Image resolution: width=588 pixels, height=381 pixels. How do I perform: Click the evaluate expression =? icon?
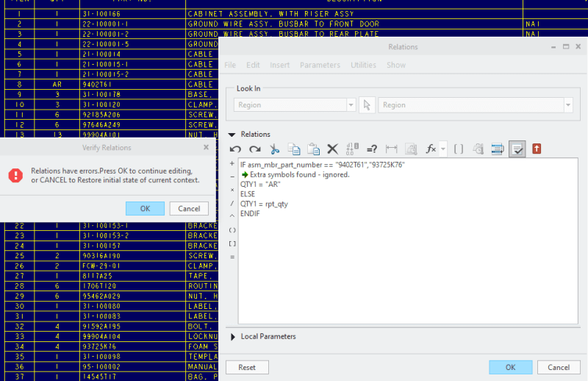coord(372,149)
